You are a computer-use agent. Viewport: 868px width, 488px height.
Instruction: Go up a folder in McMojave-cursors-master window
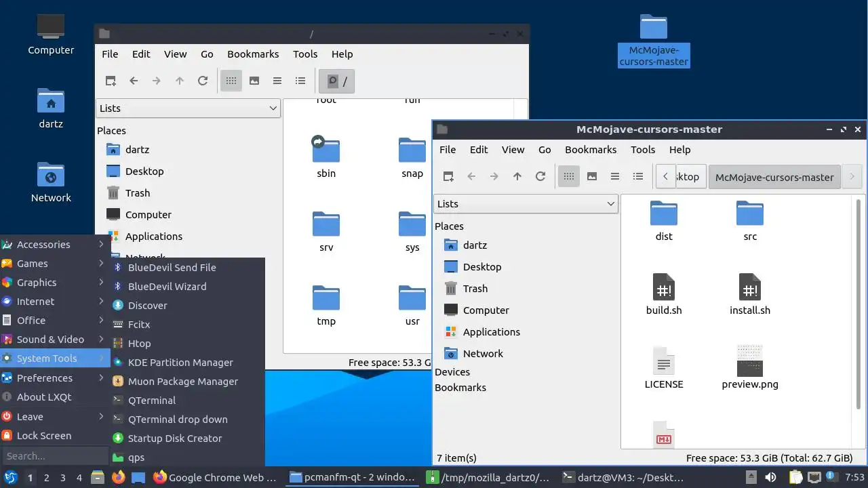(517, 176)
